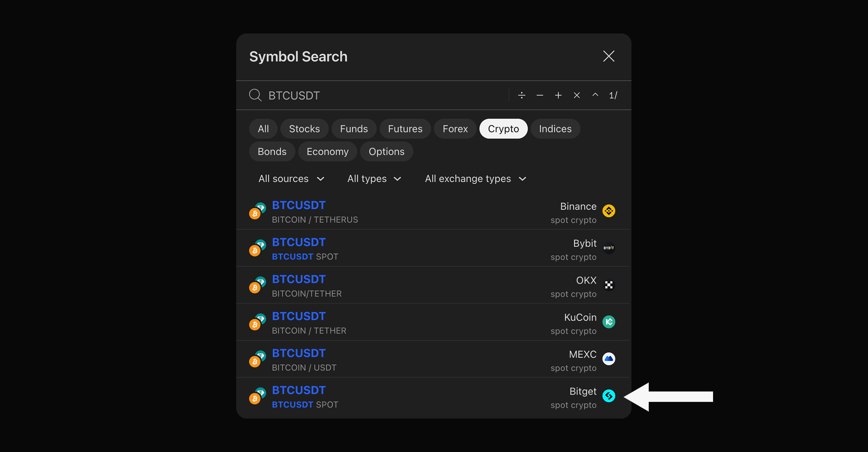868x452 pixels.
Task: Expand the All sources dropdown
Action: click(291, 179)
